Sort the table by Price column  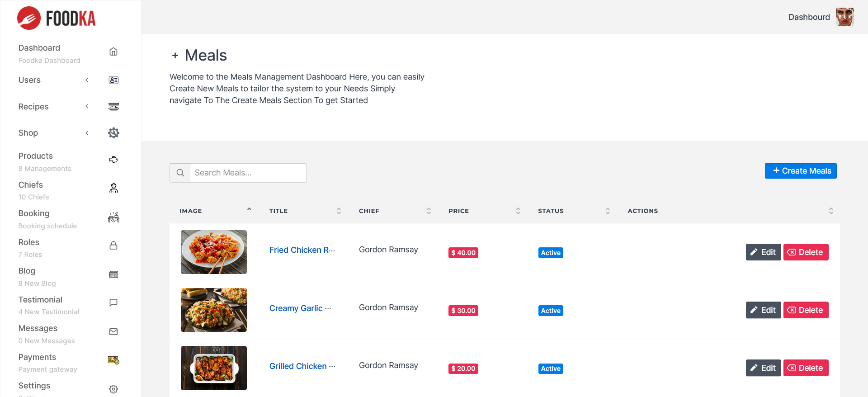(518, 211)
